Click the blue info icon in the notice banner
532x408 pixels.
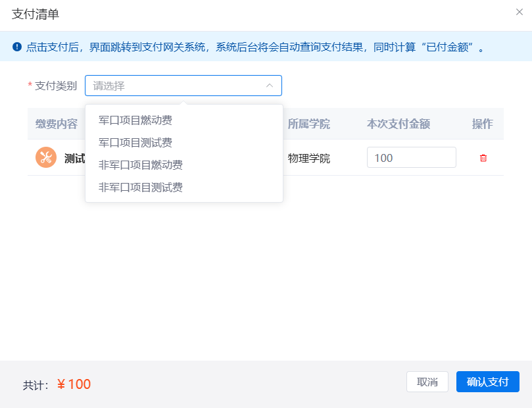17,47
